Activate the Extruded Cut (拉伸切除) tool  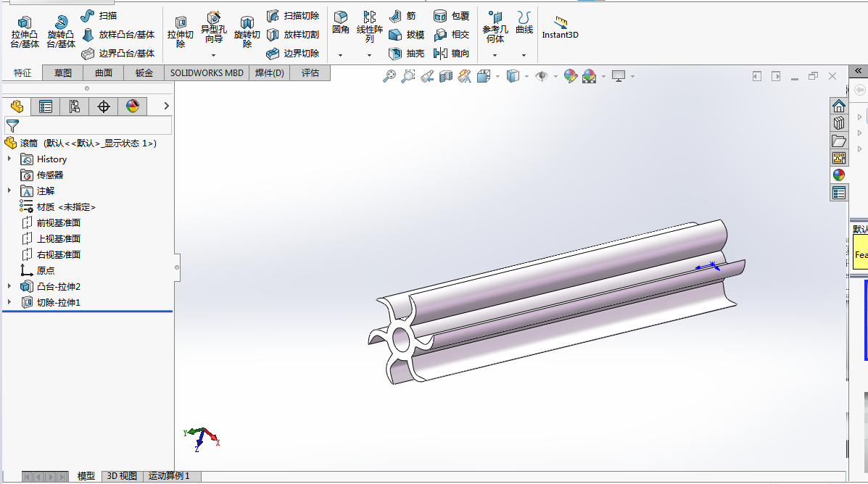[181, 33]
